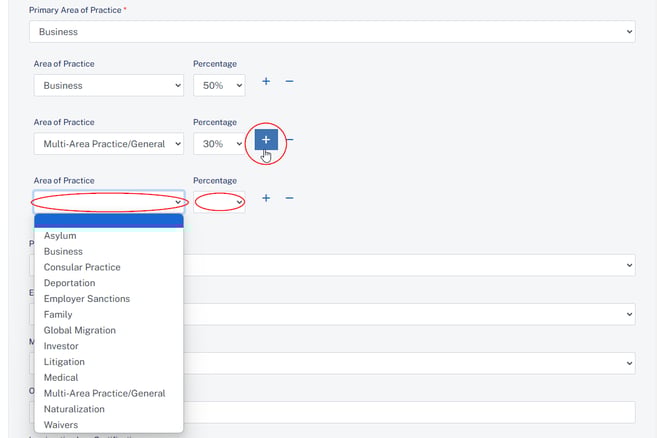Open the Multi-Area Practice/General selected dropdown
The image size is (670, 438).
(108, 144)
